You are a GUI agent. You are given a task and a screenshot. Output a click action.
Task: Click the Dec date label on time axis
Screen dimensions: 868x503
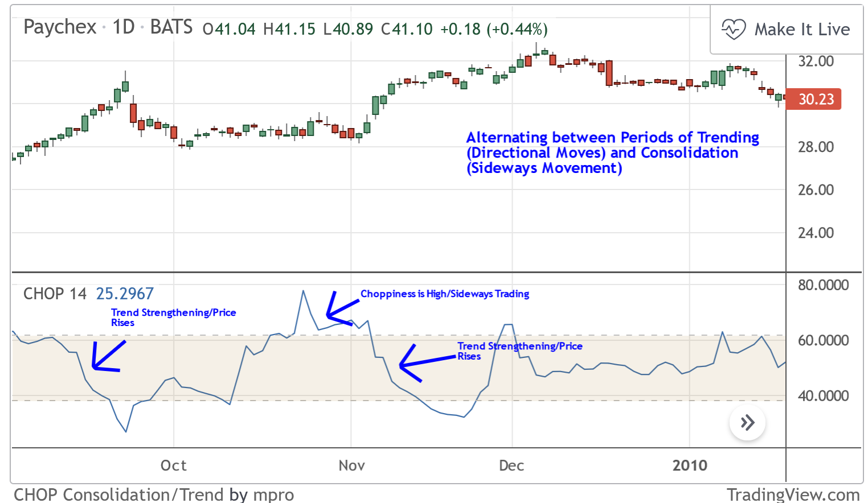point(511,465)
